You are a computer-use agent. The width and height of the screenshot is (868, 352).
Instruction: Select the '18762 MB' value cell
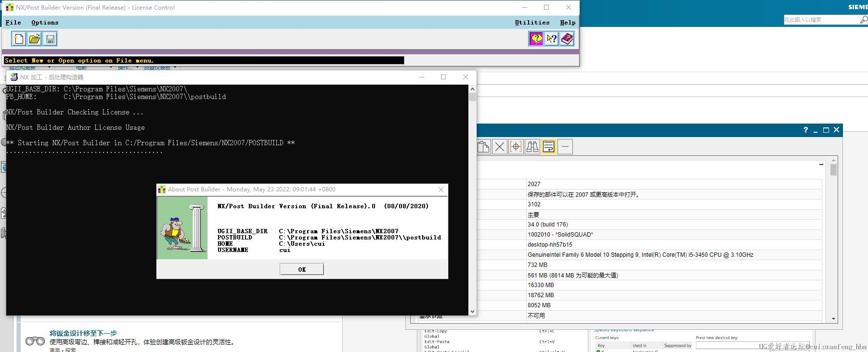(674, 295)
